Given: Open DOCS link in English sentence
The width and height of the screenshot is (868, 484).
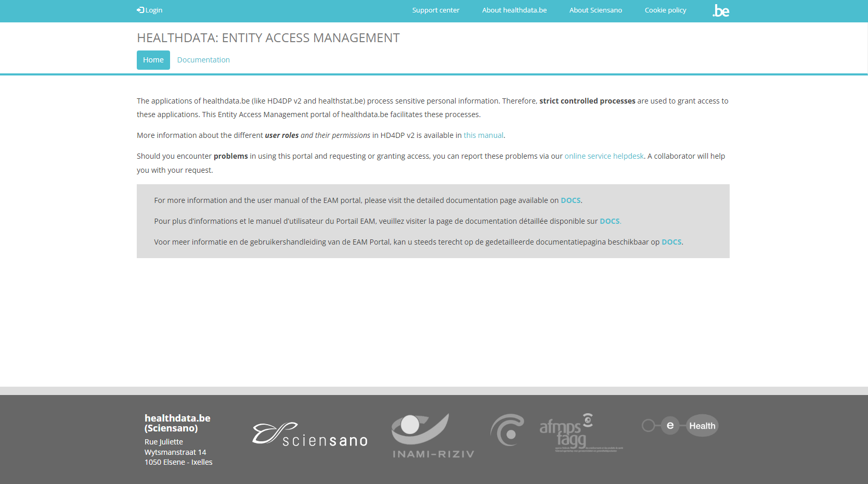Looking at the screenshot, I should 571,200.
